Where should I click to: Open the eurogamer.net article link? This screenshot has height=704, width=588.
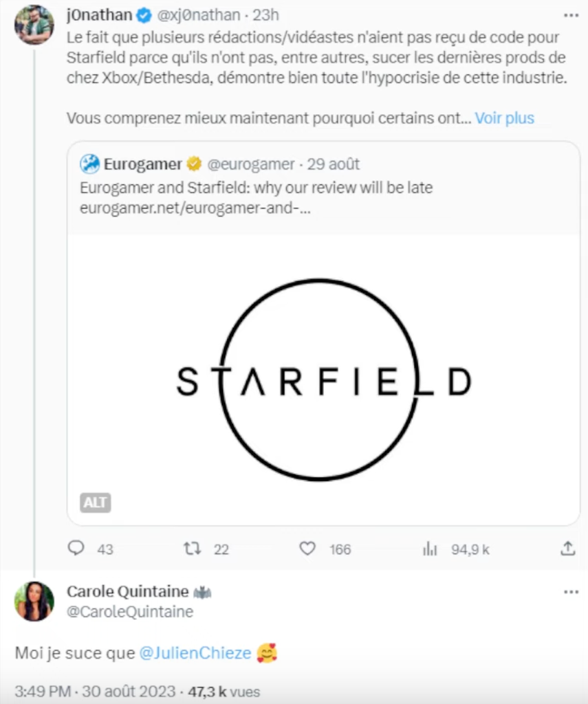tap(195, 209)
